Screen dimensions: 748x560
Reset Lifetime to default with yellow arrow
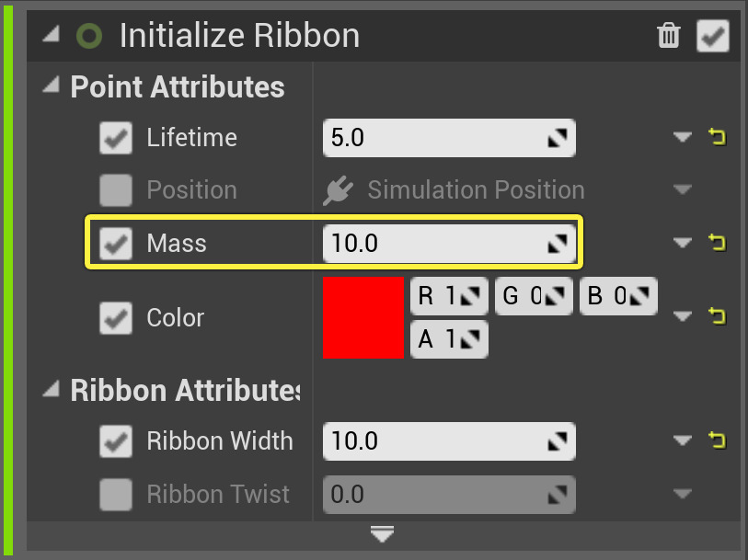tap(717, 138)
